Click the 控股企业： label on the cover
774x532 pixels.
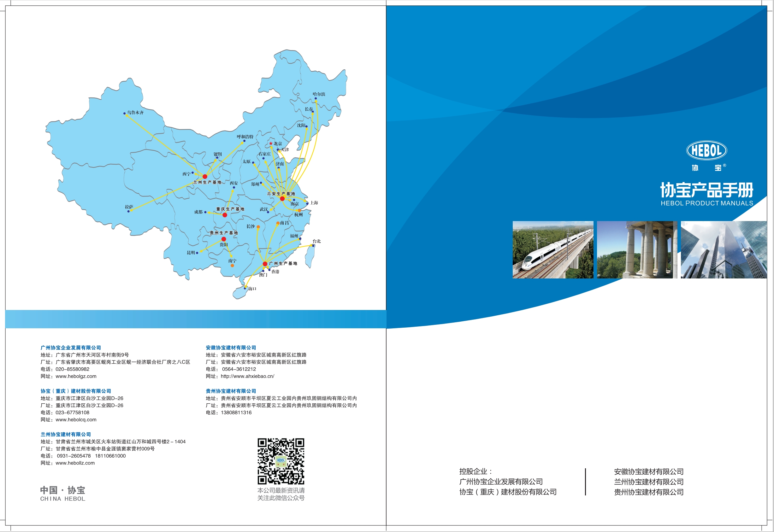pyautogui.click(x=476, y=471)
